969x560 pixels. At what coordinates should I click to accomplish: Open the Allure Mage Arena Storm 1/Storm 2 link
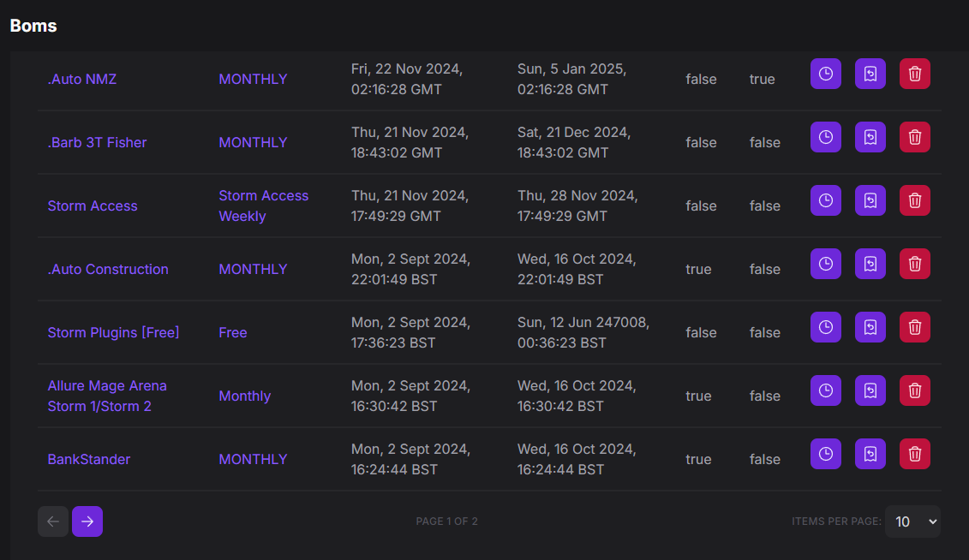[x=108, y=396]
